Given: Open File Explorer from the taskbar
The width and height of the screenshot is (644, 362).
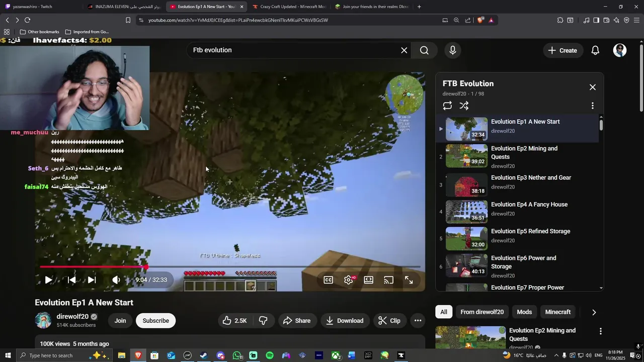Looking at the screenshot, I should coord(121,355).
